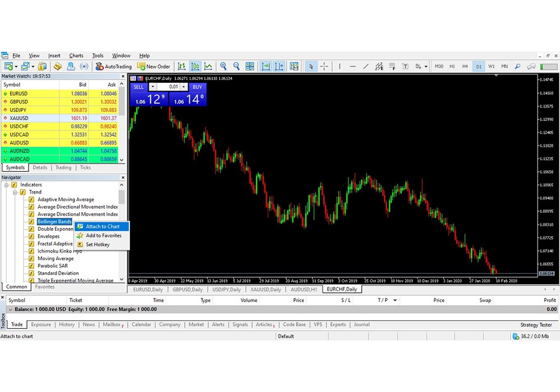Set timeframe to H1
The height and width of the screenshot is (392, 560).
coord(452,67)
